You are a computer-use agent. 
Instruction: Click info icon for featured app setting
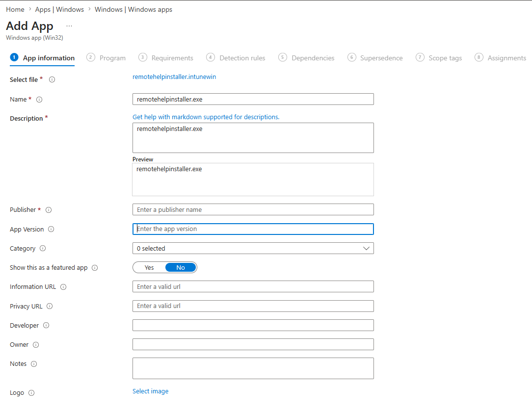[x=95, y=268]
